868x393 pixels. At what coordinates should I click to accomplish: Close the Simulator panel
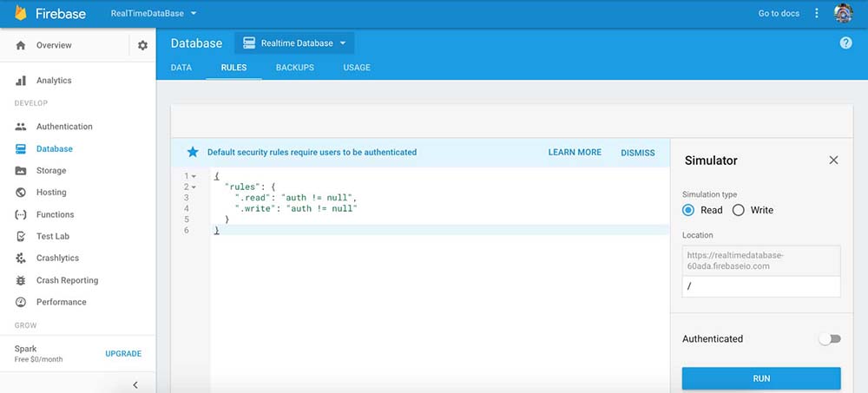pyautogui.click(x=833, y=160)
